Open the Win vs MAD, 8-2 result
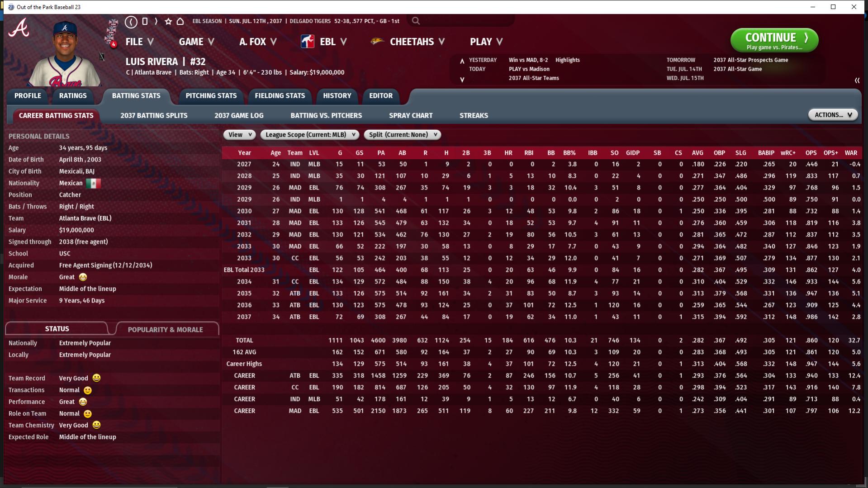The width and height of the screenshot is (868, 488). coord(528,60)
